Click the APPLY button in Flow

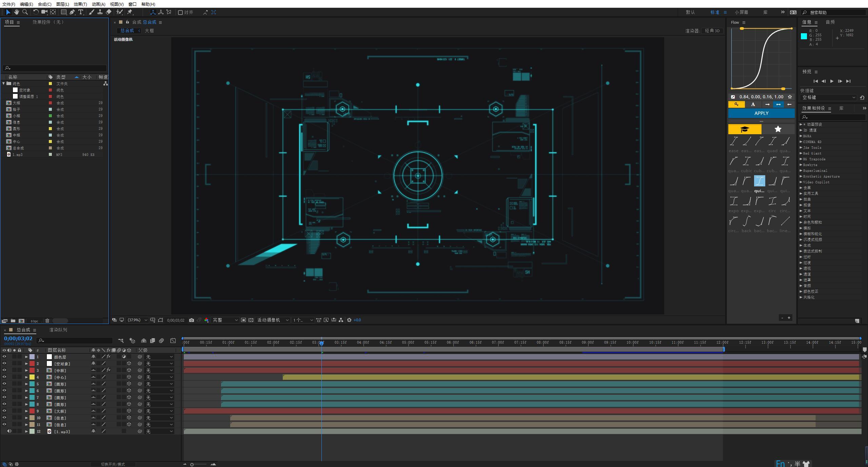[x=761, y=113]
